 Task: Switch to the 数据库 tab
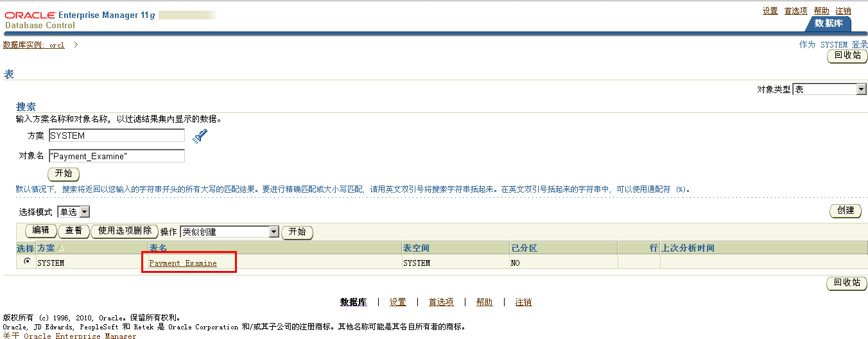828,23
